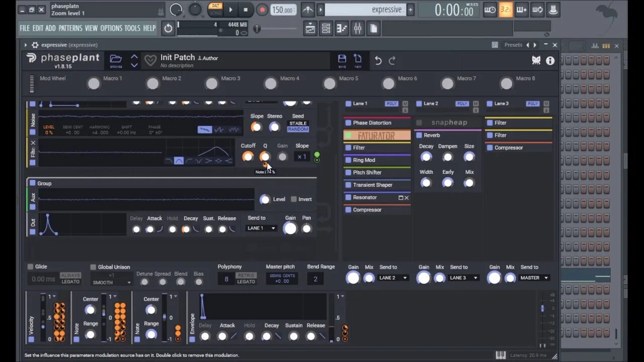Remove the Filter generator with its X

click(x=33, y=143)
